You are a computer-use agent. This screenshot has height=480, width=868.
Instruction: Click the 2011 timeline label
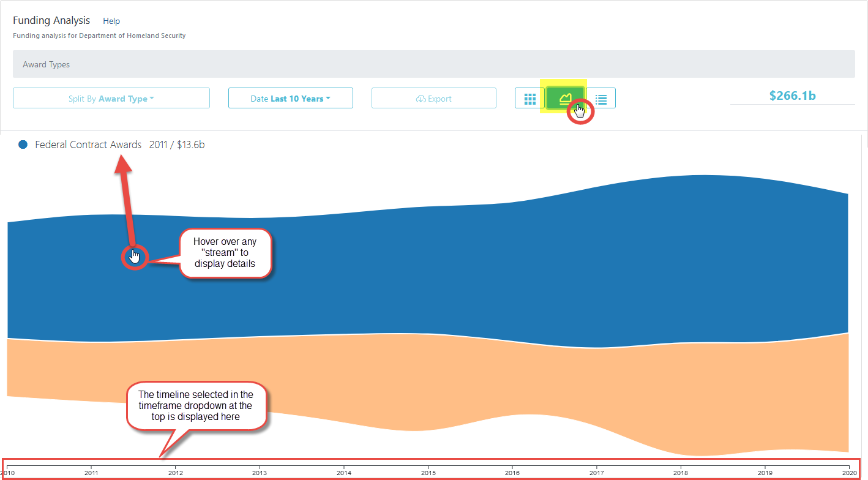coord(91,473)
